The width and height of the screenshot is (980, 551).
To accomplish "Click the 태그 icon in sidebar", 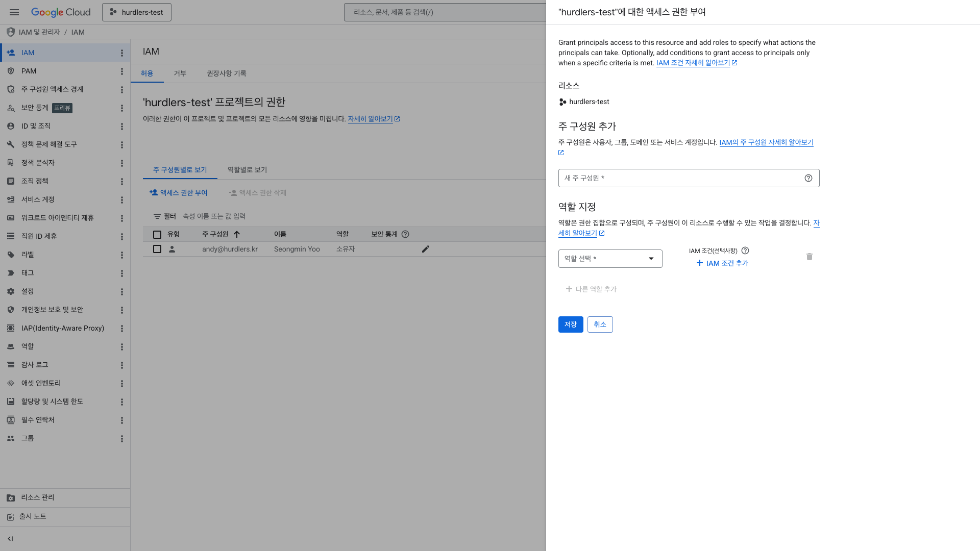I will [x=11, y=273].
